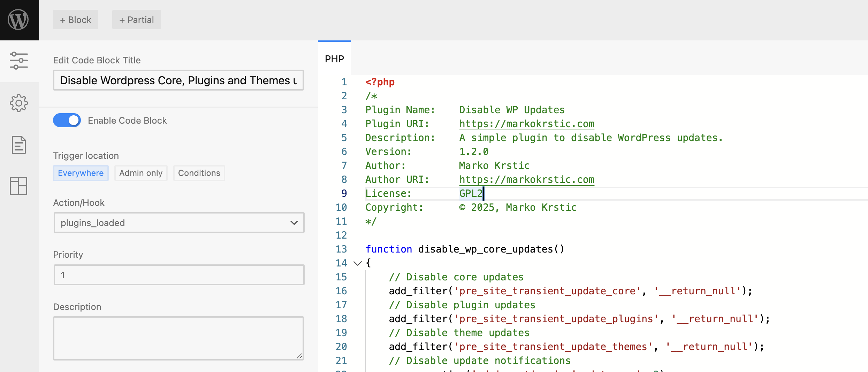Edit the Code Block Title field
Screen dimensions: 868x372
click(178, 80)
